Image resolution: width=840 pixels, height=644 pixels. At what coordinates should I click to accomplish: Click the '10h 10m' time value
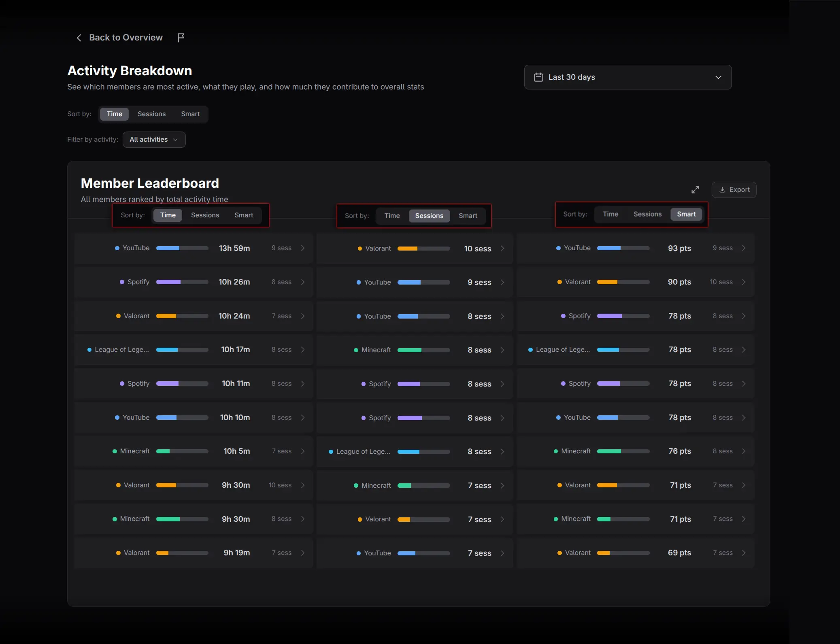235,417
